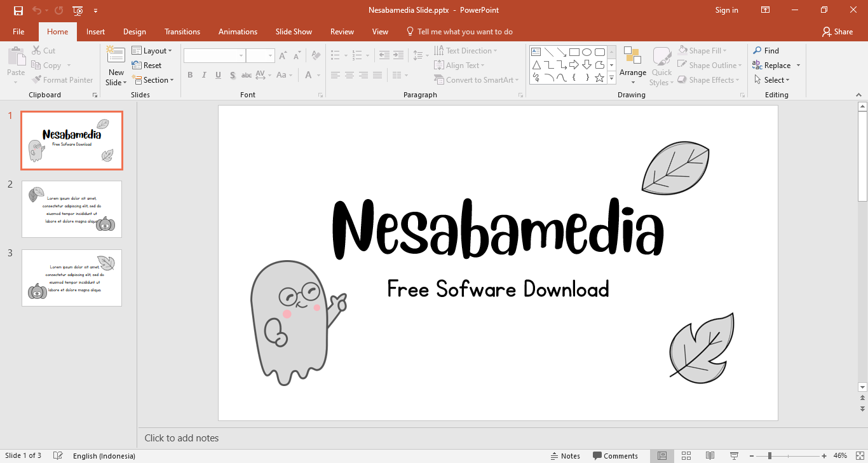Click the zoom slider in status bar
Screen dimensions: 868x463
[770, 455]
